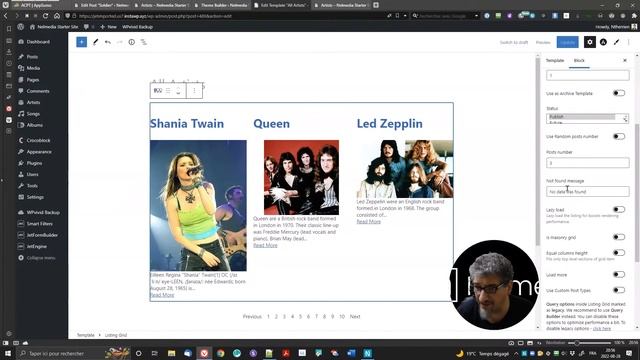Open Users in admin menu
640x360 pixels.
point(32,174)
